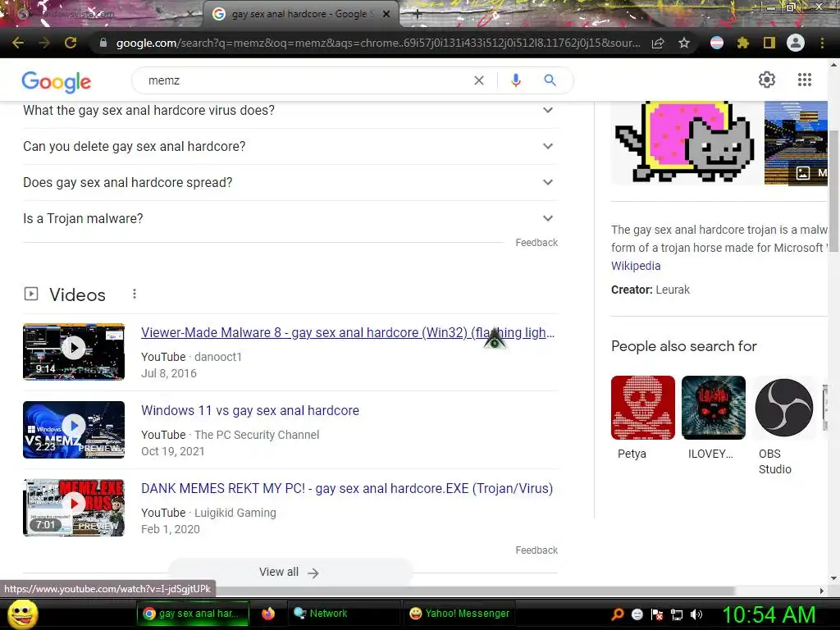Open the Chrome profile avatar
Viewport: 840px width, 630px height.
pos(796,43)
